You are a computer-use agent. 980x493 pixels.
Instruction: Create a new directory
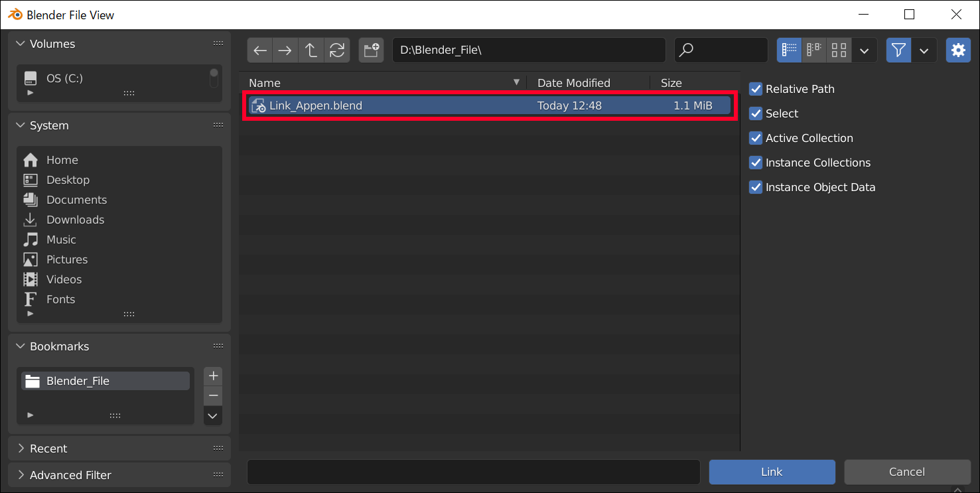371,50
